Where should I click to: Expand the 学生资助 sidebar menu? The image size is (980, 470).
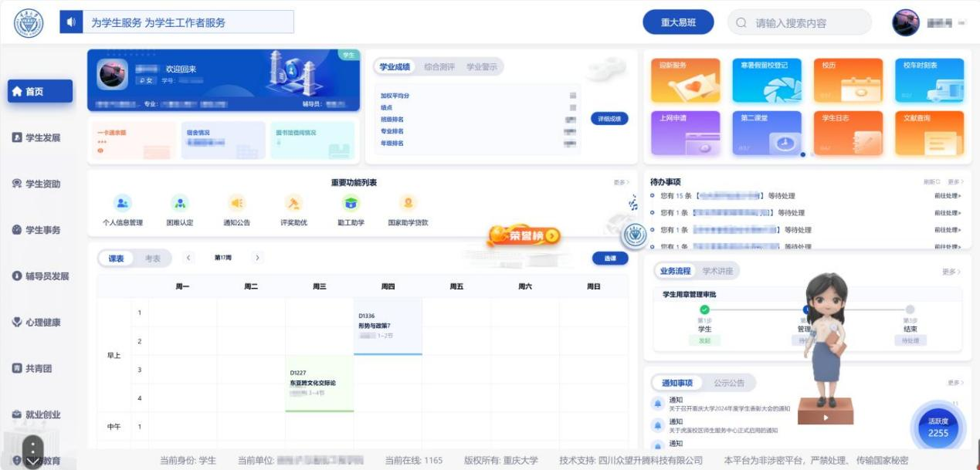point(42,184)
